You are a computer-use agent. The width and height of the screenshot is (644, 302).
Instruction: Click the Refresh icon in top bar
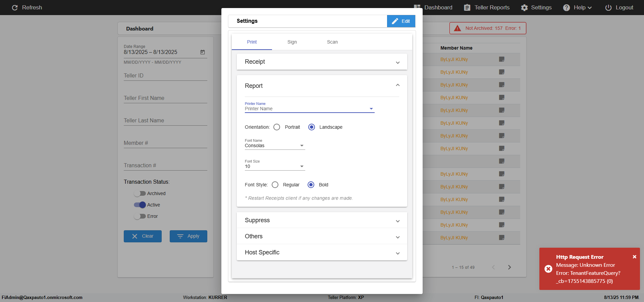pyautogui.click(x=15, y=7)
